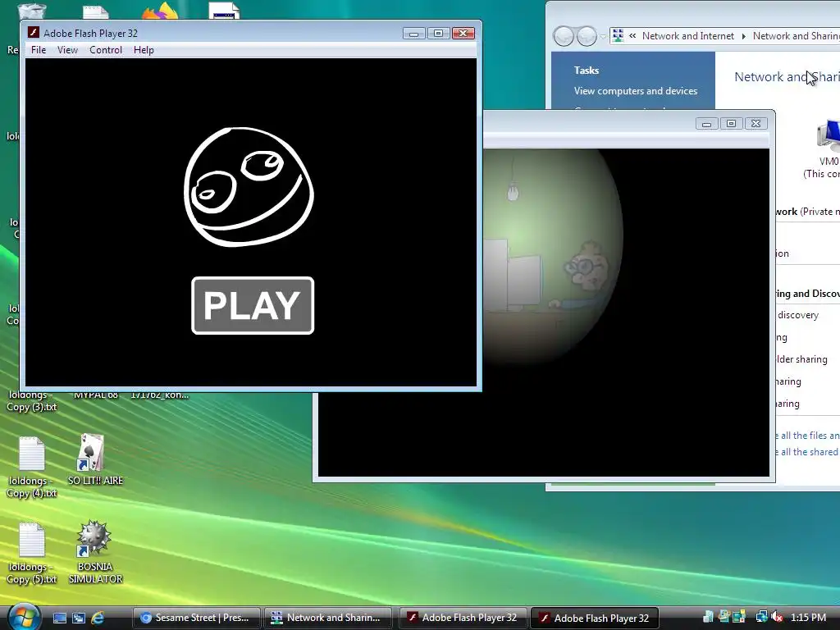Viewport: 840px width, 630px height.
Task: Select the text document icon beside Recycle Bin
Action: 96,11
